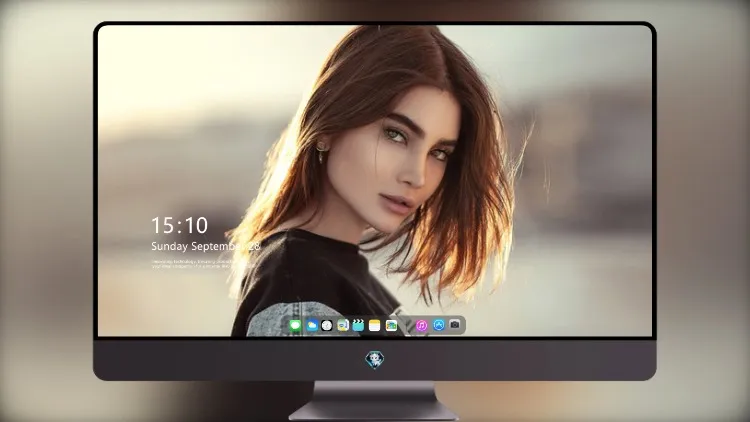750x422 pixels.
Task: Open the Clock app in dock
Action: [327, 325]
